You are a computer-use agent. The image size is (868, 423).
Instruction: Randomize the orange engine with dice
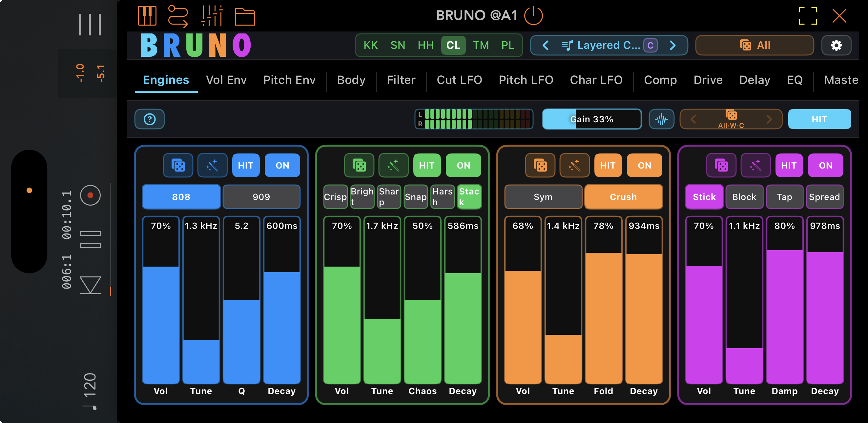[x=540, y=165]
